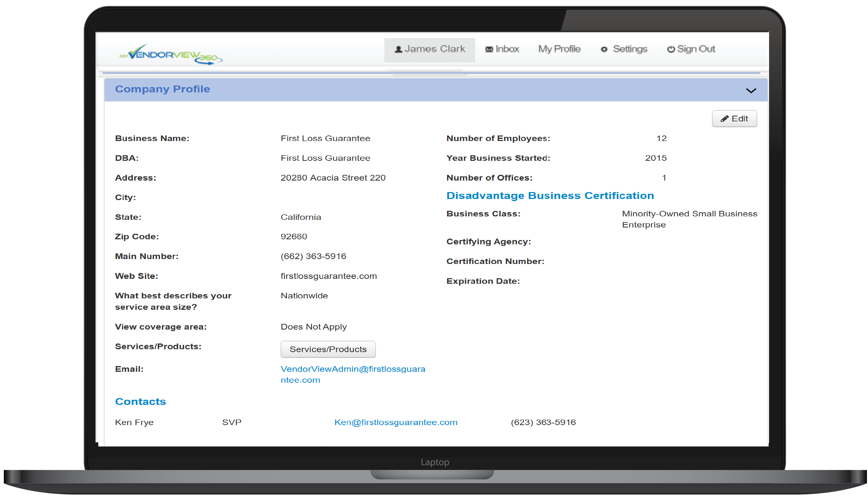This screenshot has width=868, height=497.
Task: Go to Inbox in top navigation
Action: click(507, 49)
